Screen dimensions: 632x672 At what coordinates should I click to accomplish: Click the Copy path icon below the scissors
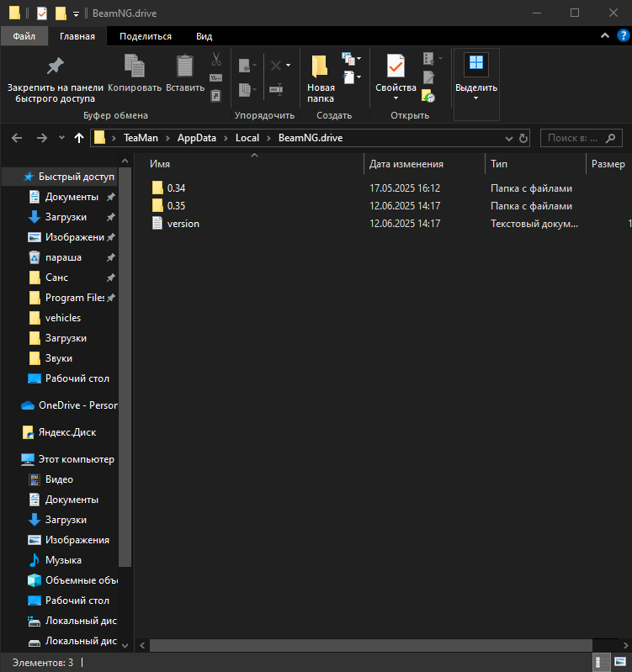pos(216,77)
